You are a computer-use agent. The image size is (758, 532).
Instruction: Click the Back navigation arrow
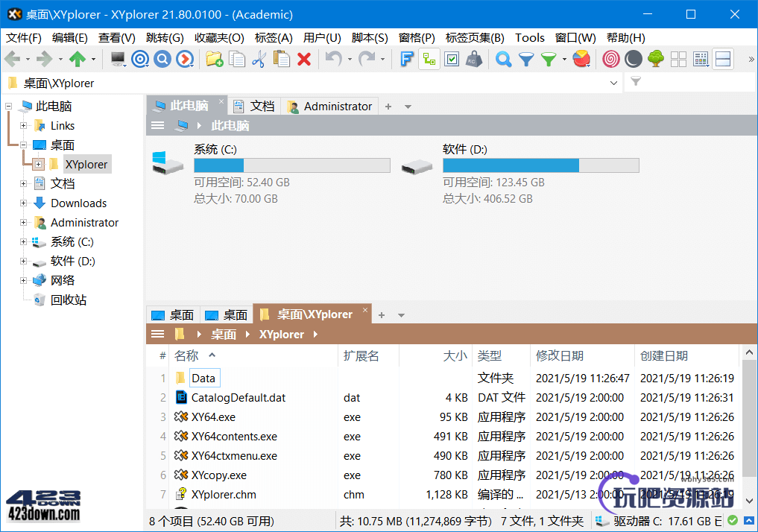tap(12, 60)
